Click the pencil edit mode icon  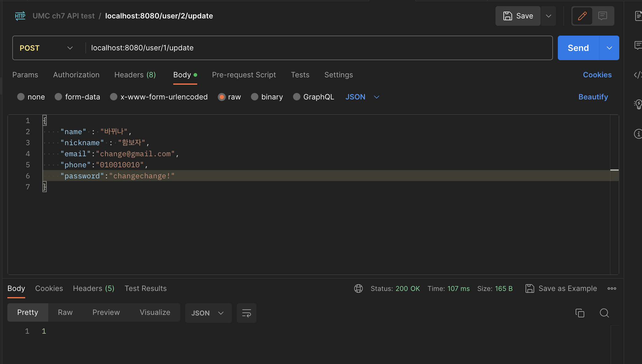point(582,16)
